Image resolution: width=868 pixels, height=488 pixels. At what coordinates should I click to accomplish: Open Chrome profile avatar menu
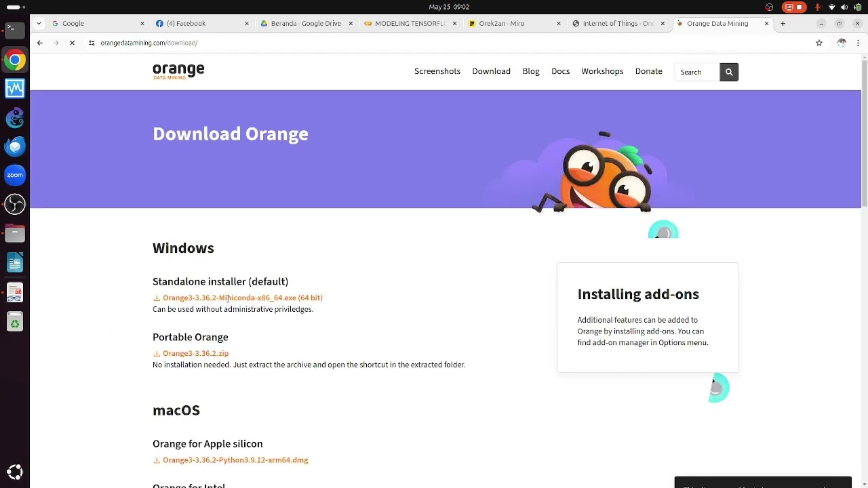tap(842, 43)
